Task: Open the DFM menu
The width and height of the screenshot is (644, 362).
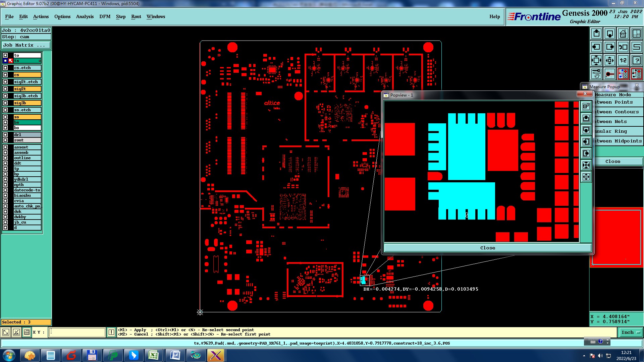Action: [105, 16]
